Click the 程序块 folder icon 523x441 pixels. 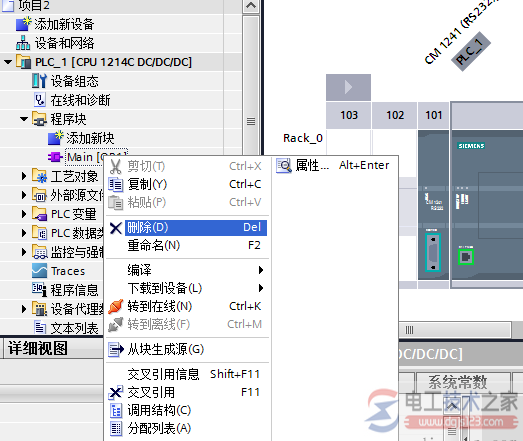(x=39, y=119)
